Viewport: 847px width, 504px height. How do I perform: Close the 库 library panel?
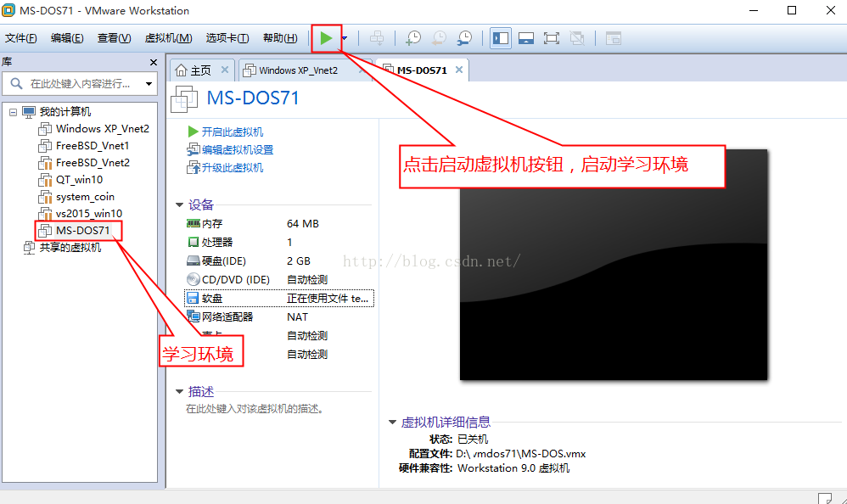point(154,62)
